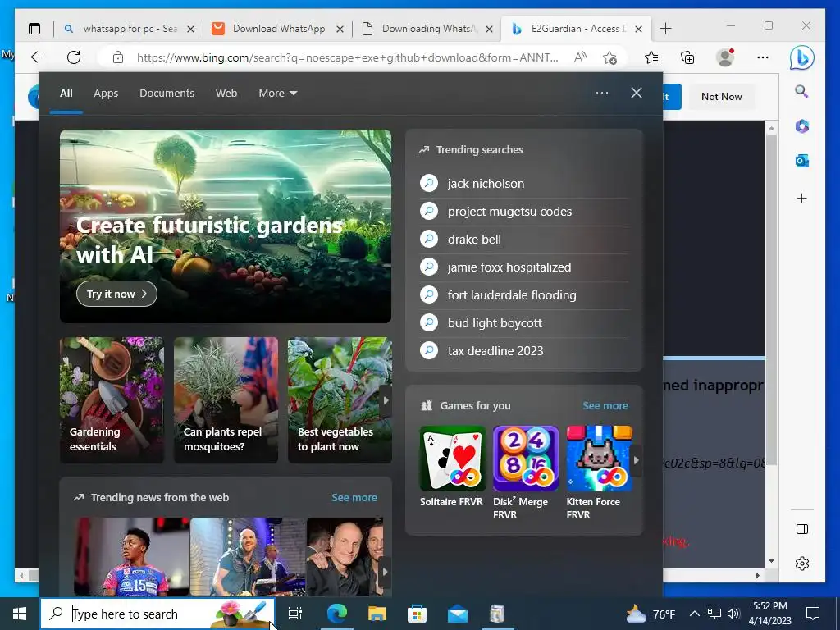Open Edge Settings and more ellipsis
The width and height of the screenshot is (840, 630).
point(763,57)
